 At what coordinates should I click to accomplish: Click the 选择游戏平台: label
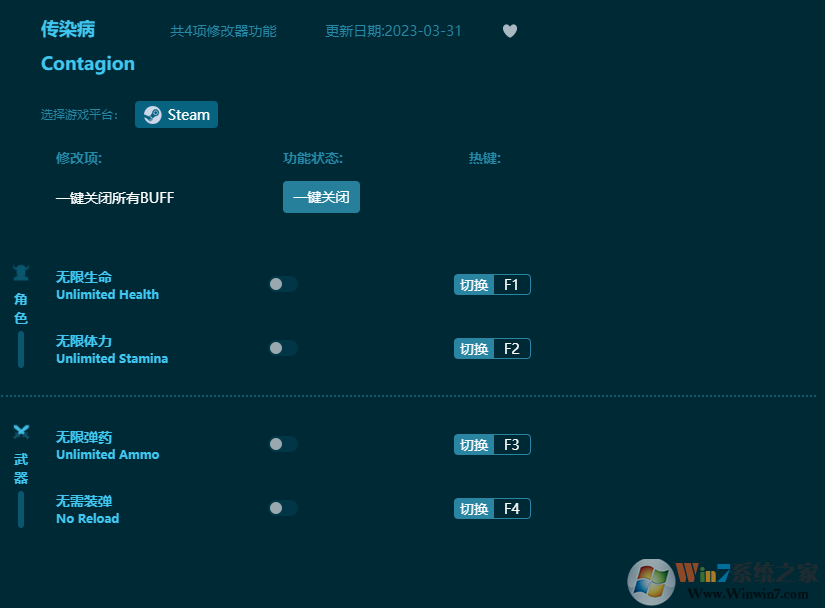coord(79,115)
